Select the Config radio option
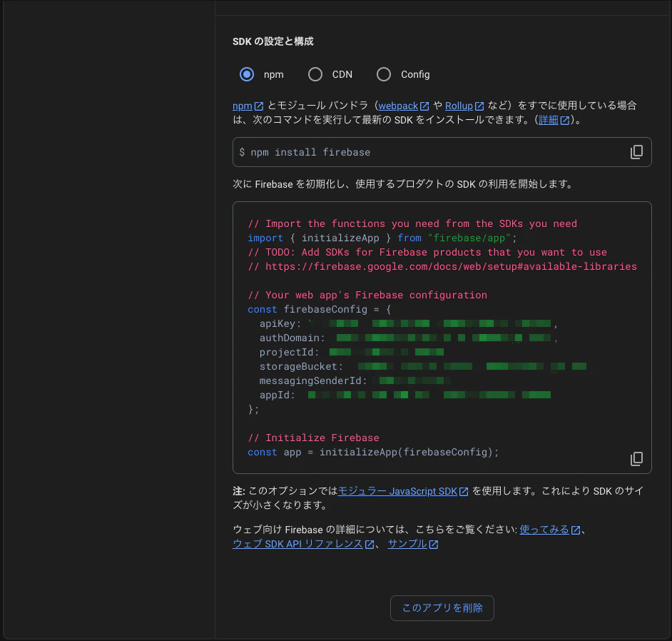The image size is (672, 641). [384, 75]
